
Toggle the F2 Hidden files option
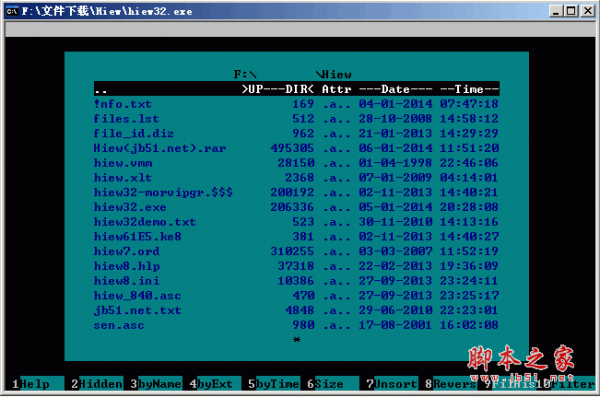point(97,384)
